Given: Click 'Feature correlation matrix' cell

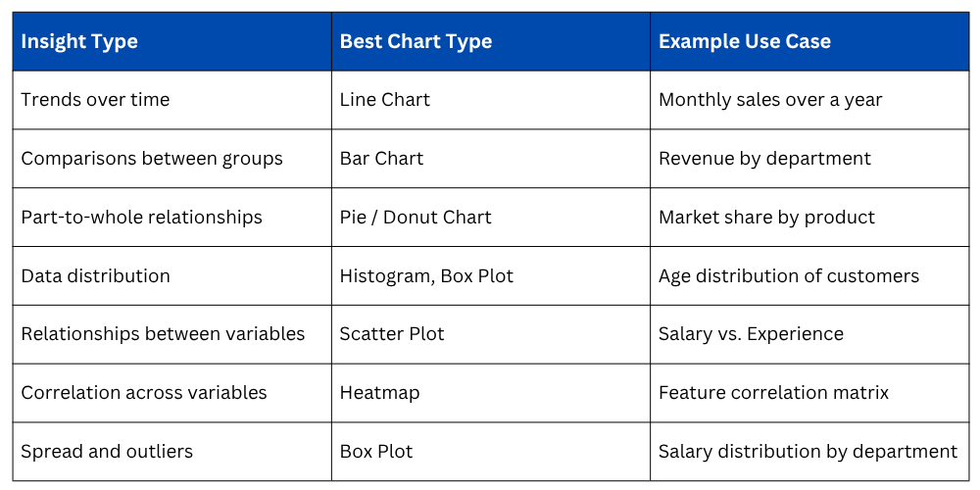Looking at the screenshot, I should 773,393.
